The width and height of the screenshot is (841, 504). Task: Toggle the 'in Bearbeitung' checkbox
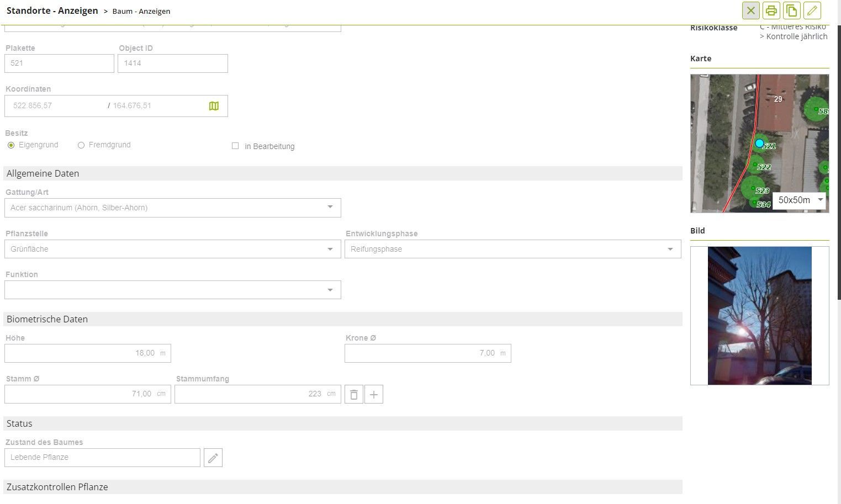[x=235, y=146]
